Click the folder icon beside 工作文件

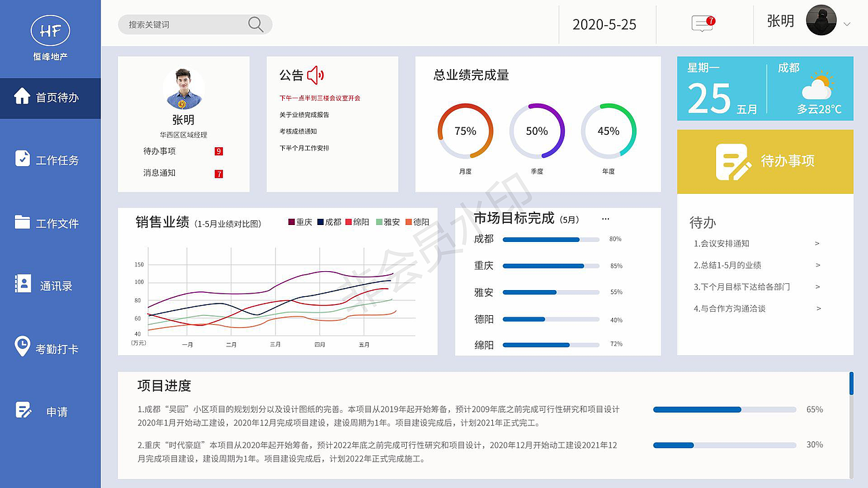coord(22,222)
